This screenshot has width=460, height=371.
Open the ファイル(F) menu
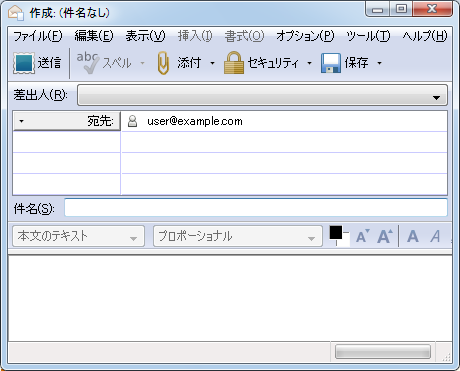pyautogui.click(x=38, y=36)
